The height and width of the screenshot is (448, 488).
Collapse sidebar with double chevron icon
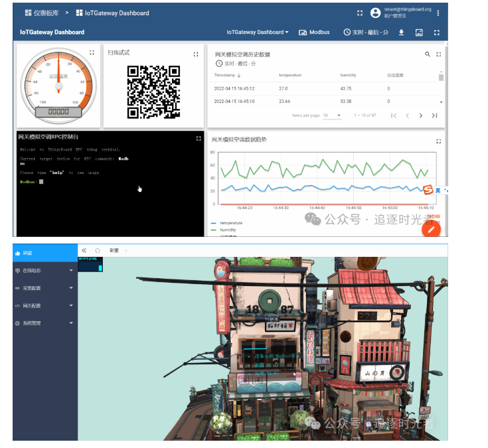(84, 250)
